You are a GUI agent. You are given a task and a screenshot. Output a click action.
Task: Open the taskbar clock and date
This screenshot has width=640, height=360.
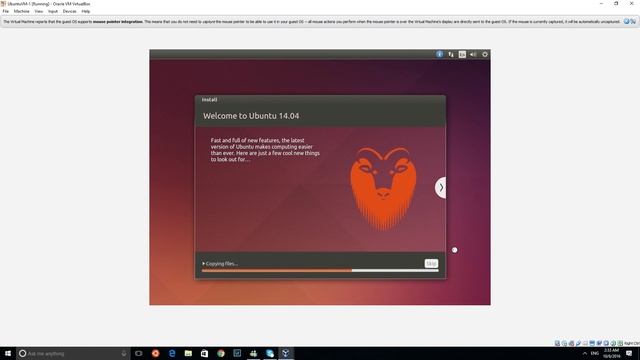pos(611,353)
